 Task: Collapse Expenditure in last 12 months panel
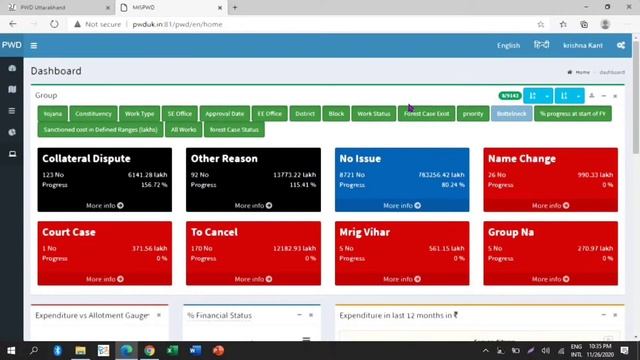(x=604, y=315)
